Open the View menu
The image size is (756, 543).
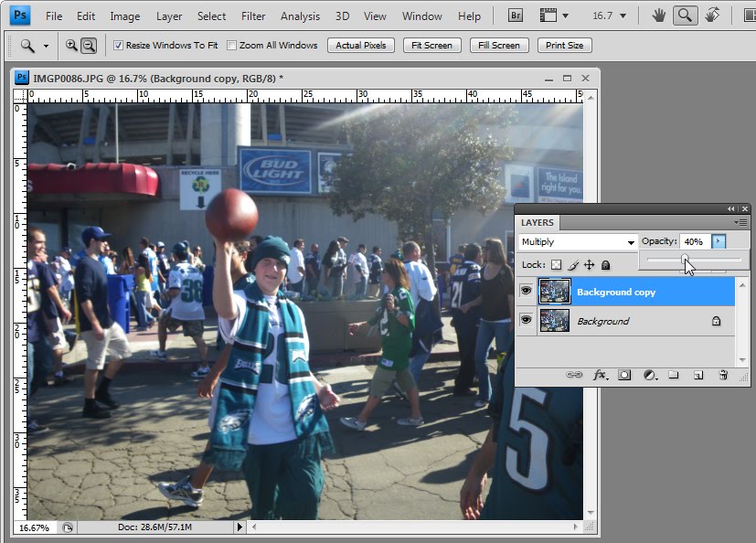375,16
